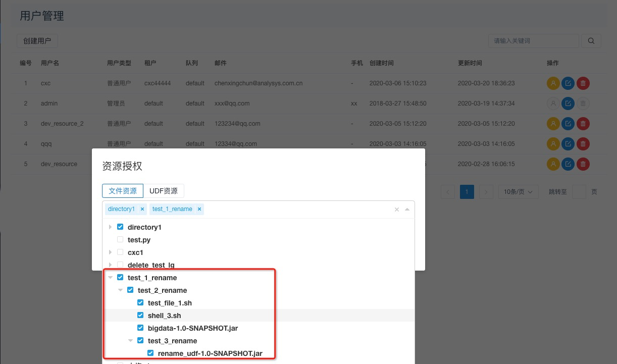Image resolution: width=617 pixels, height=364 pixels.
Task: Click authorize icon for dev_resource
Action: pyautogui.click(x=553, y=164)
